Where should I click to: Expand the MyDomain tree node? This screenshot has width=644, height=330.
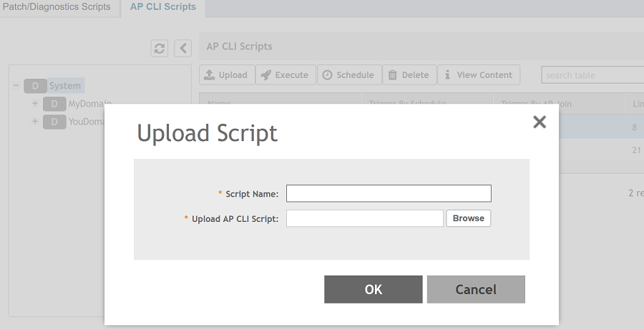pyautogui.click(x=34, y=104)
